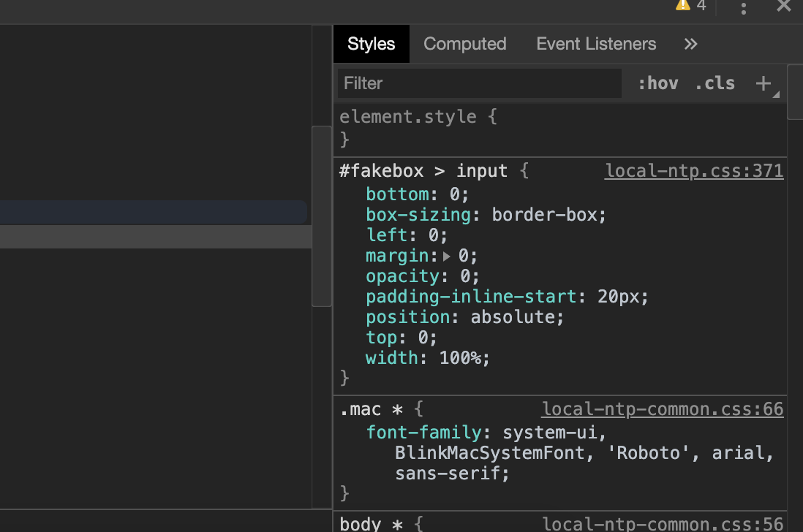803x532 pixels.
Task: Click the warning triangle issues icon
Action: click(x=682, y=5)
